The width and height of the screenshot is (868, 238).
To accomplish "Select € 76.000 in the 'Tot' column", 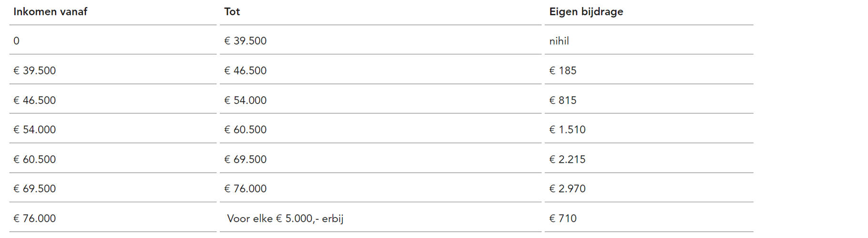I will (x=246, y=189).
